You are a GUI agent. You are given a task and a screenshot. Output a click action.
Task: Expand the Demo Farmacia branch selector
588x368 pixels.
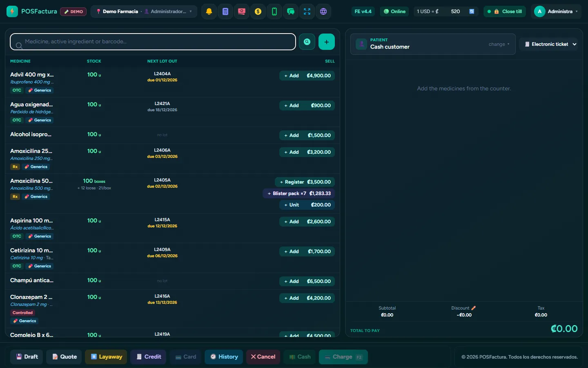click(x=144, y=11)
